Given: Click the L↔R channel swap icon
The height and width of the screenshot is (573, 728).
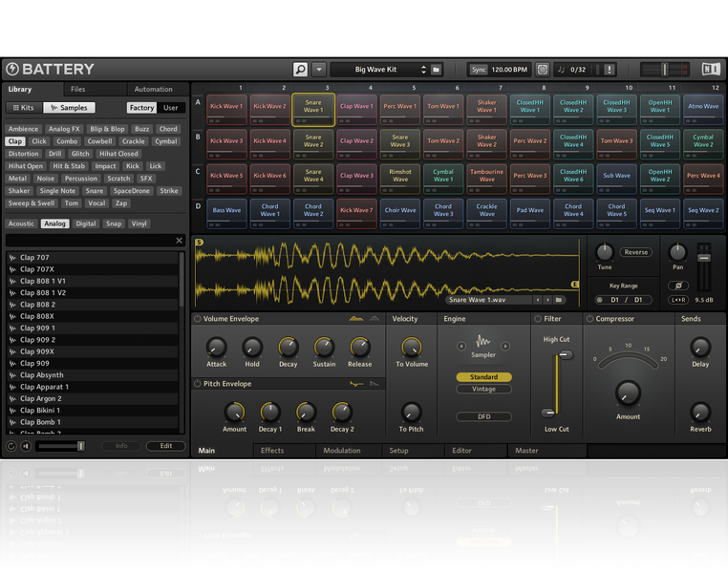Looking at the screenshot, I should [676, 300].
